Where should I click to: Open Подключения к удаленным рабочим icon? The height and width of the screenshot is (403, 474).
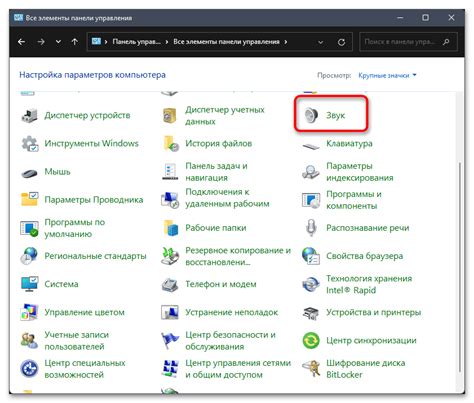point(170,200)
